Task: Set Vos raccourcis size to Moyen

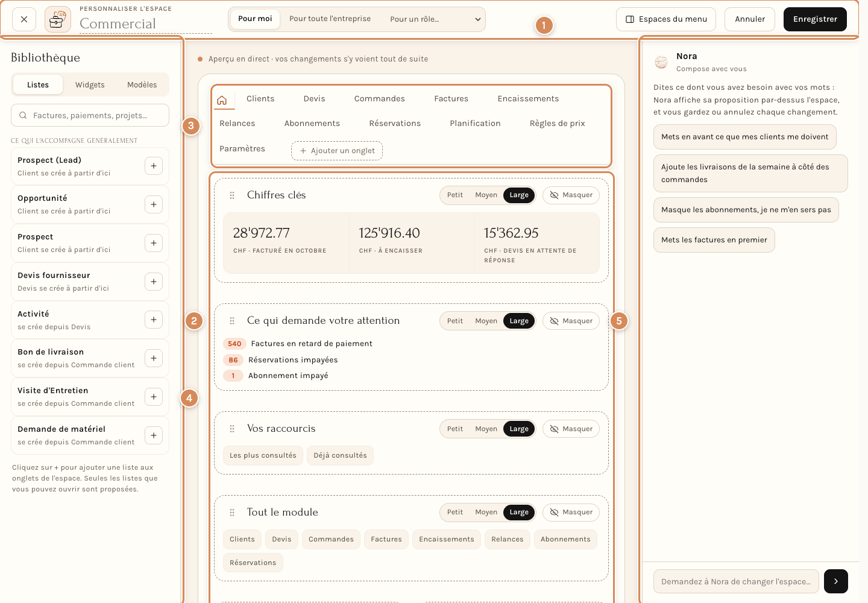Action: pyautogui.click(x=486, y=429)
